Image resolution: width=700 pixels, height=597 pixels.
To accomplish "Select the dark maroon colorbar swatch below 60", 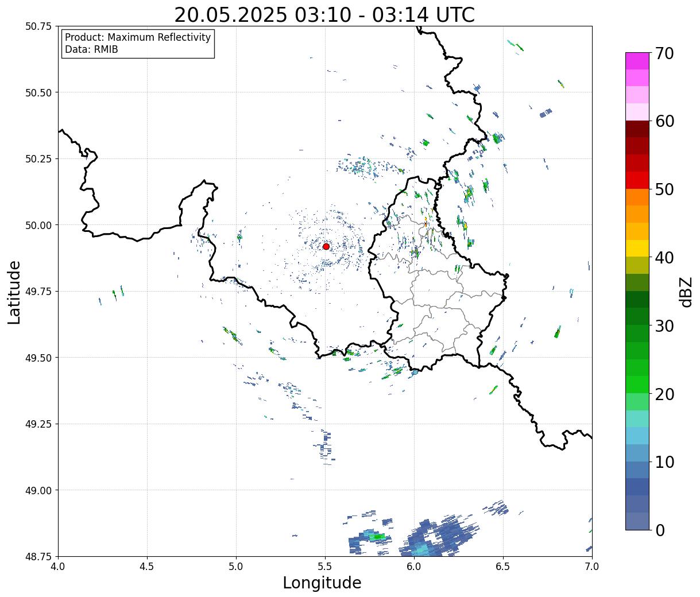I will (x=637, y=129).
